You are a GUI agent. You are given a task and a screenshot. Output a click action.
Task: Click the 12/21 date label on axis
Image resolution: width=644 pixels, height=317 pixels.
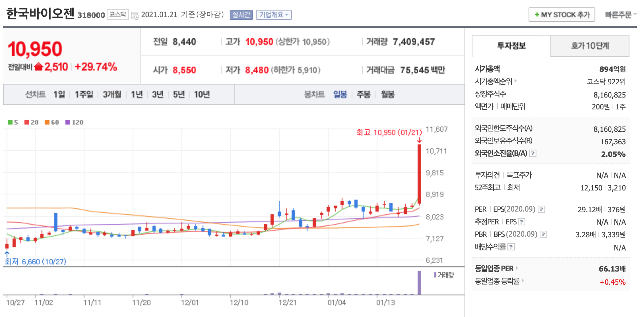(x=287, y=303)
